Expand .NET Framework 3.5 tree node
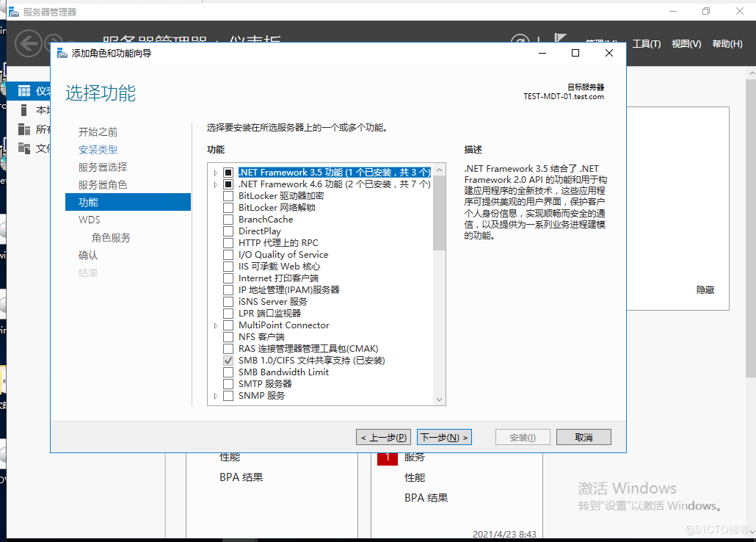Viewport: 756px width, 542px height. [216, 173]
